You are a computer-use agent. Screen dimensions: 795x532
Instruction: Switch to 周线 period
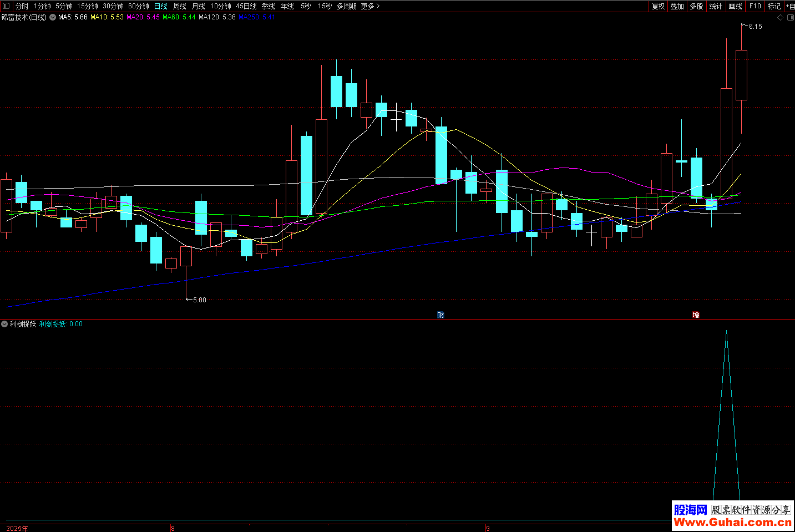pyautogui.click(x=180, y=6)
